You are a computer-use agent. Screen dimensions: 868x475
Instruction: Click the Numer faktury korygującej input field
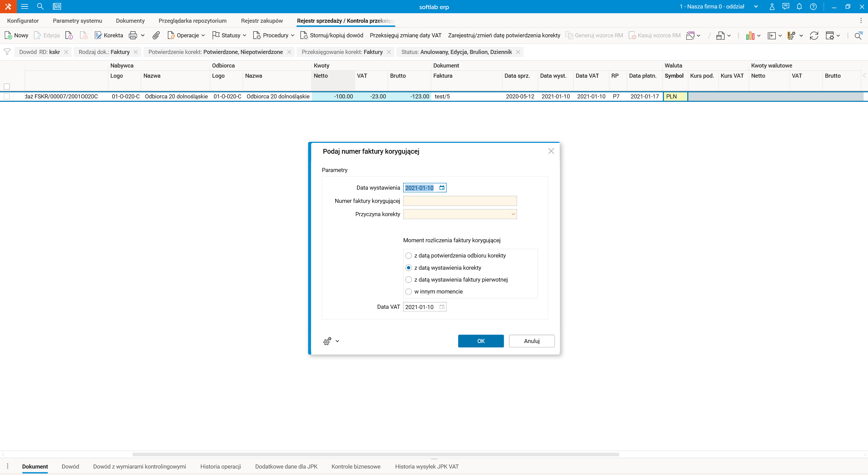[459, 201]
